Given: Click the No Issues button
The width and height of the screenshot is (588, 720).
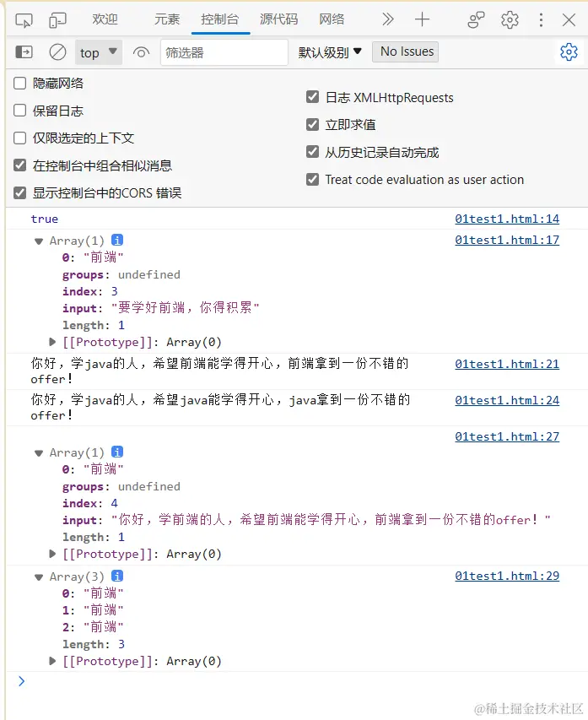Looking at the screenshot, I should pos(407,51).
